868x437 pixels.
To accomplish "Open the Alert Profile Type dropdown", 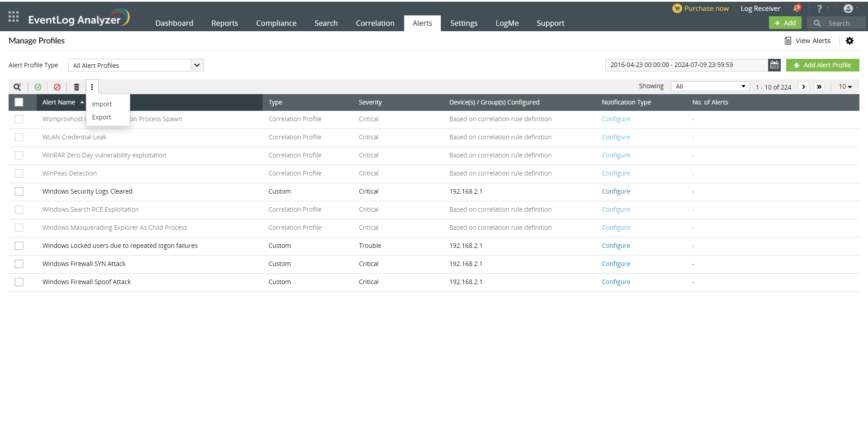I will (x=136, y=65).
